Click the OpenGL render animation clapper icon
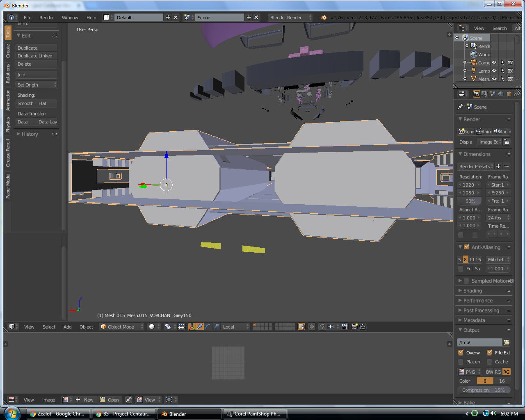The width and height of the screenshot is (525, 420). point(363,326)
